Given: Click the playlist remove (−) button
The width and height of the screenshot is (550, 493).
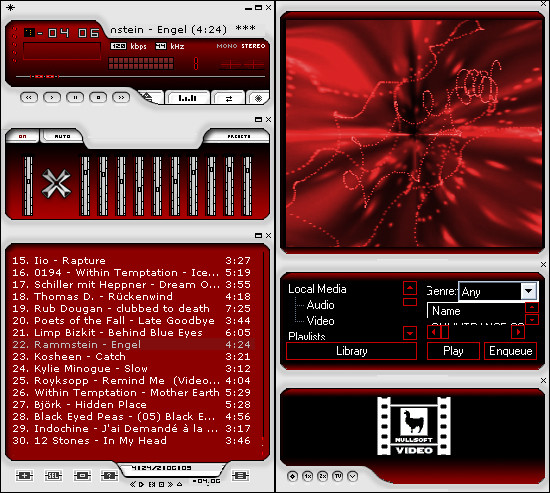Looking at the screenshot, I should tap(82, 475).
